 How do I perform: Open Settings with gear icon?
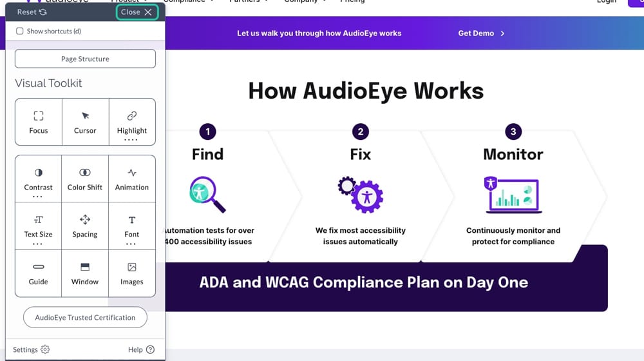pyautogui.click(x=31, y=349)
